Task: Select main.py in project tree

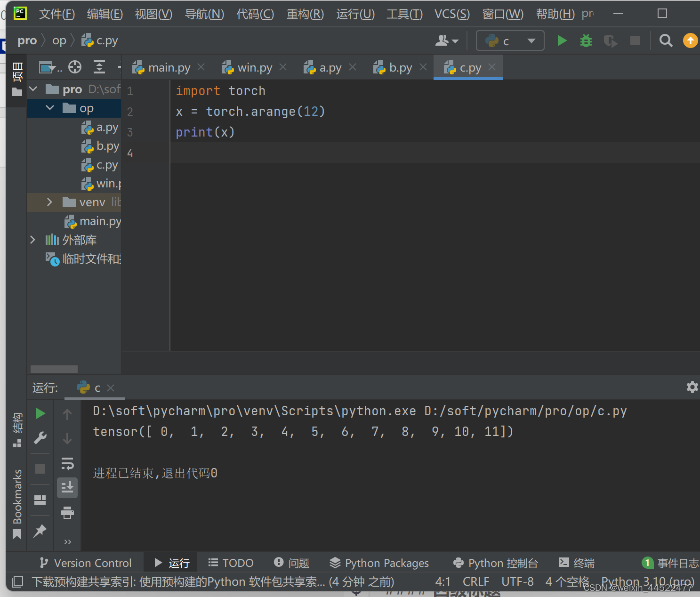Action: (x=93, y=221)
